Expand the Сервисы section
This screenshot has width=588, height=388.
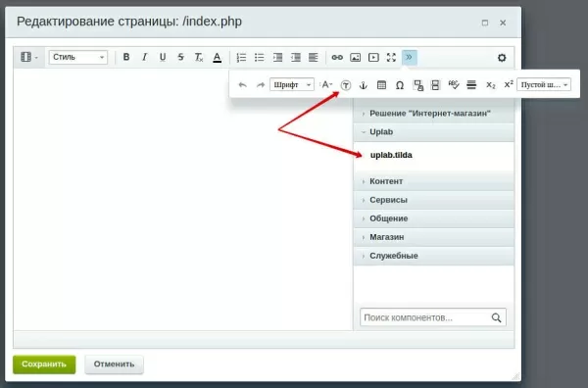434,200
